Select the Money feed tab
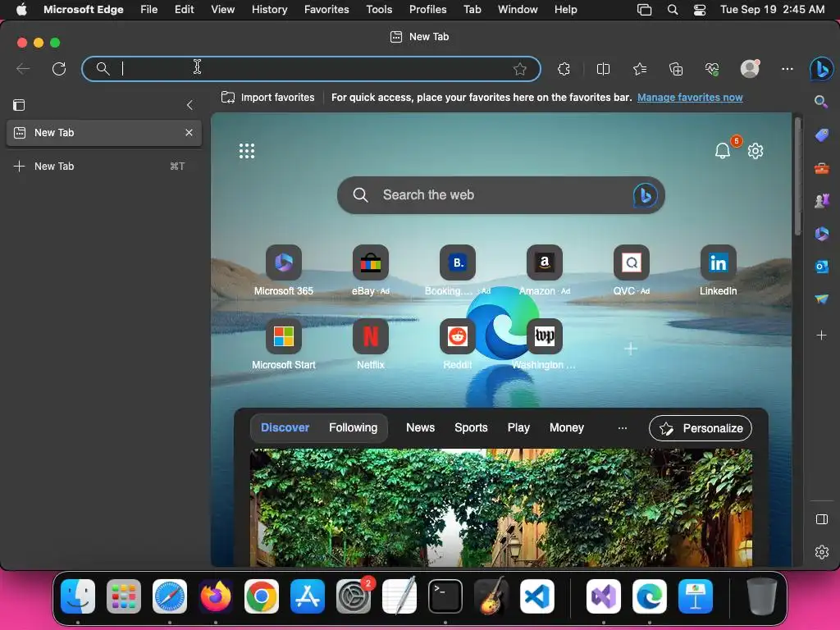Screen dimensions: 840x630 pyautogui.click(x=566, y=427)
